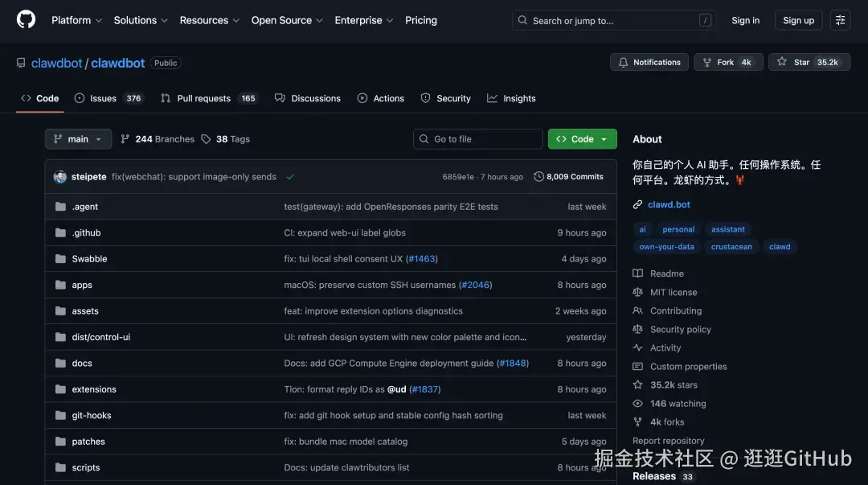Click the green commit status checkmark
Image resolution: width=868 pixels, height=485 pixels.
click(290, 177)
